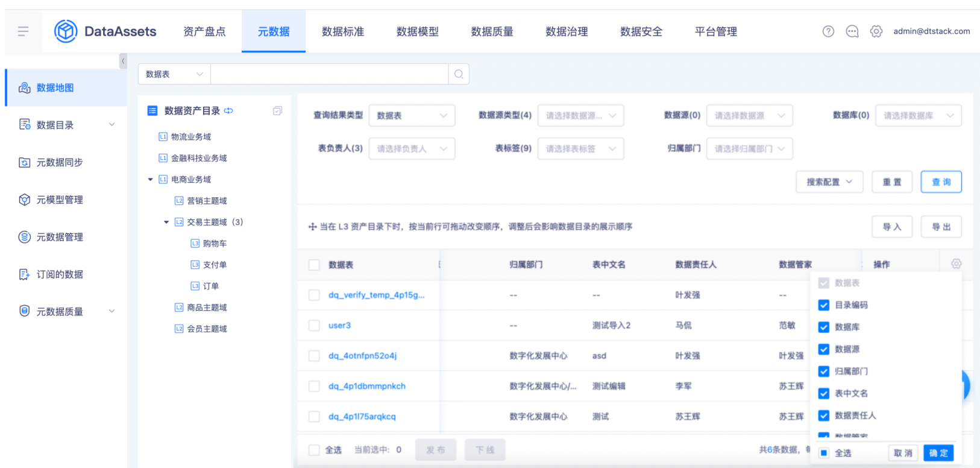Open 归属部门 filter dropdown
The height and width of the screenshot is (468, 980).
749,148
